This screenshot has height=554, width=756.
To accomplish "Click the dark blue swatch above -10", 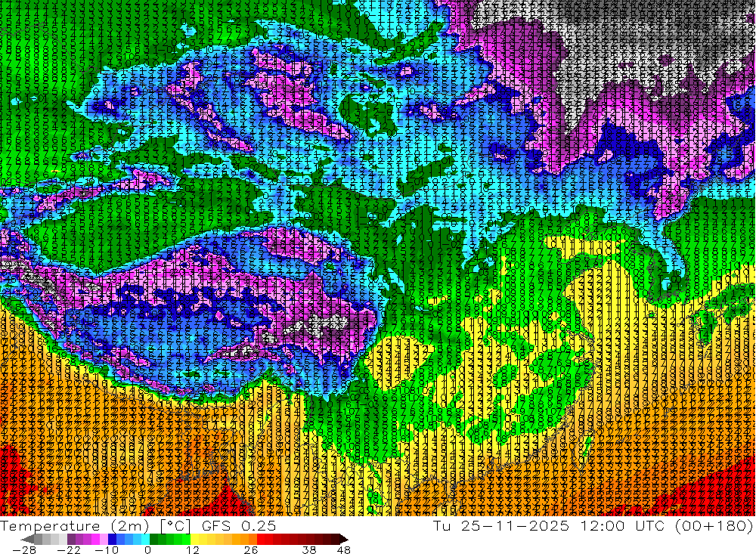I will pyautogui.click(x=113, y=539).
